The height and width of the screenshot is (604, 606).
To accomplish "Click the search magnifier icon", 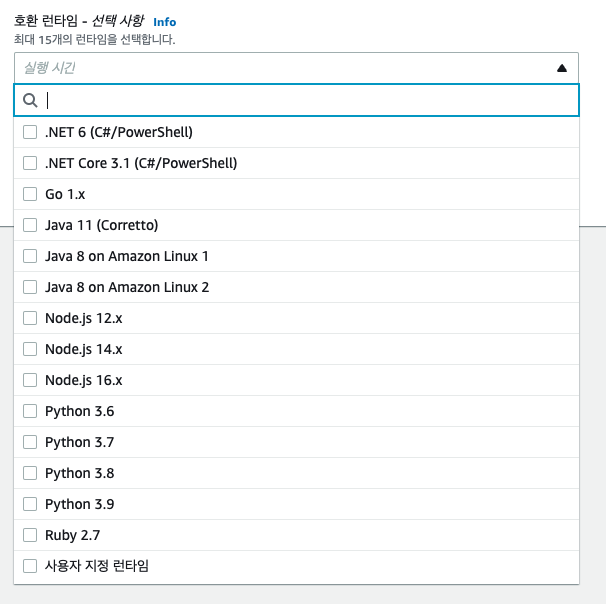I will coord(30,100).
